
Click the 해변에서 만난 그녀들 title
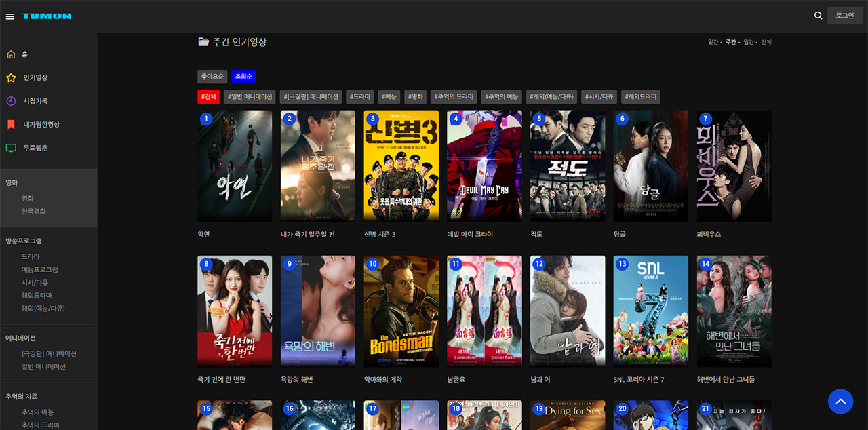pyautogui.click(x=726, y=380)
